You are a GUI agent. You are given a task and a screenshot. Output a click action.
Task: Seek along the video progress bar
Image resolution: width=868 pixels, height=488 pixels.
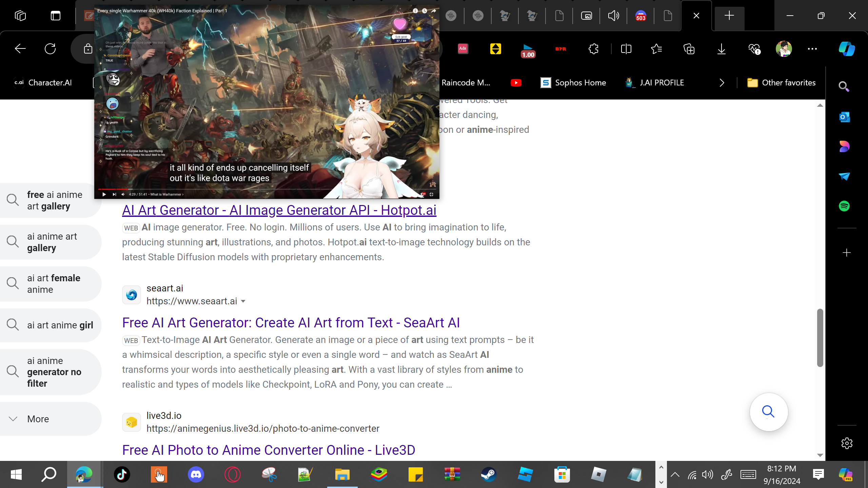coord(267,189)
